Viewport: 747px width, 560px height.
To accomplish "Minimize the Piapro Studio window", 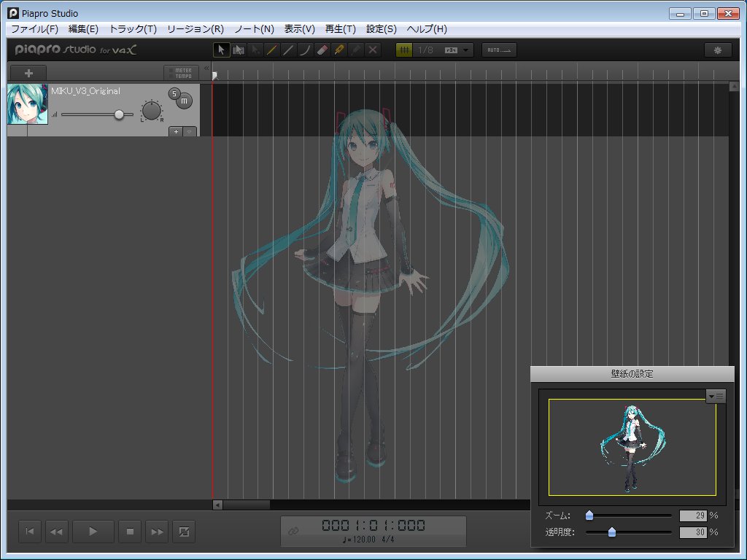I will pos(680,14).
